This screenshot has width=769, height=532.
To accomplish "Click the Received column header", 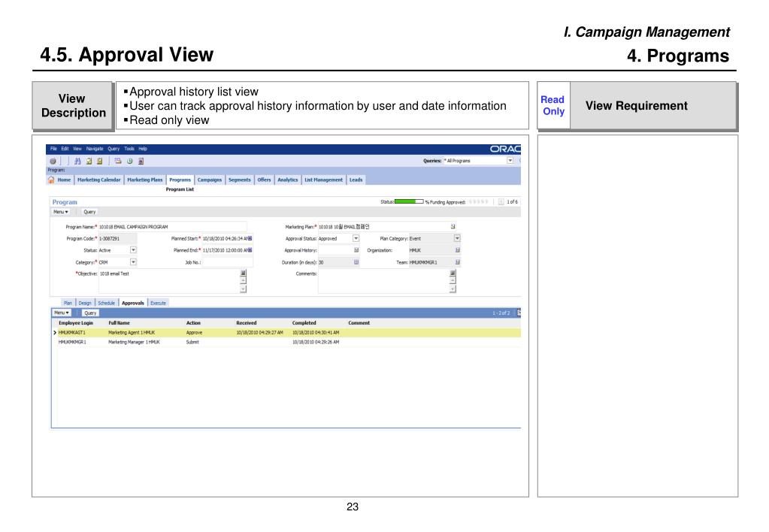I will tap(247, 323).
